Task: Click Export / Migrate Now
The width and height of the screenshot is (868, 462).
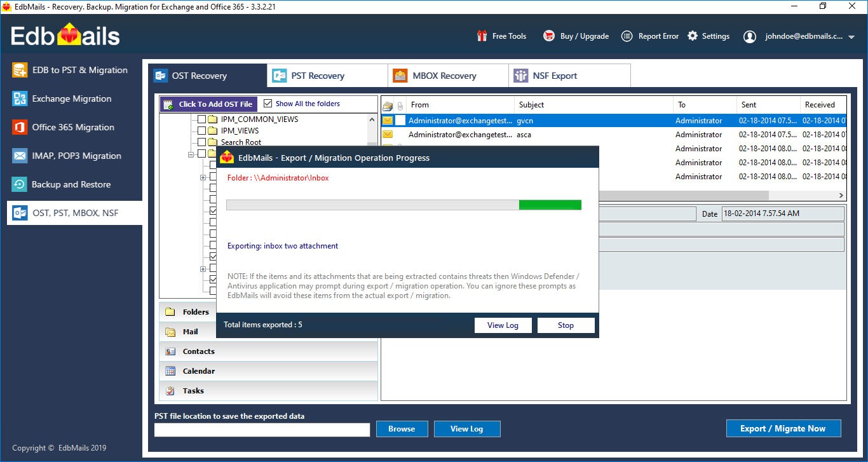Action: [x=783, y=428]
